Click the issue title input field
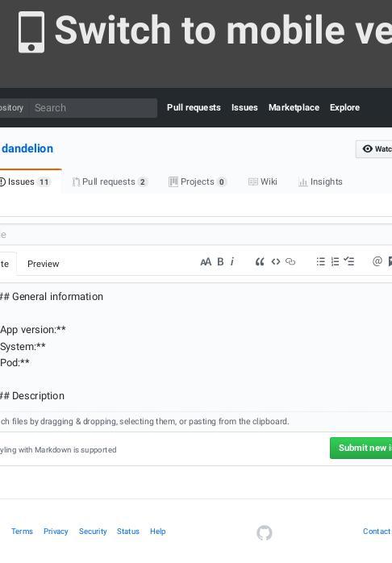 (x=196, y=235)
